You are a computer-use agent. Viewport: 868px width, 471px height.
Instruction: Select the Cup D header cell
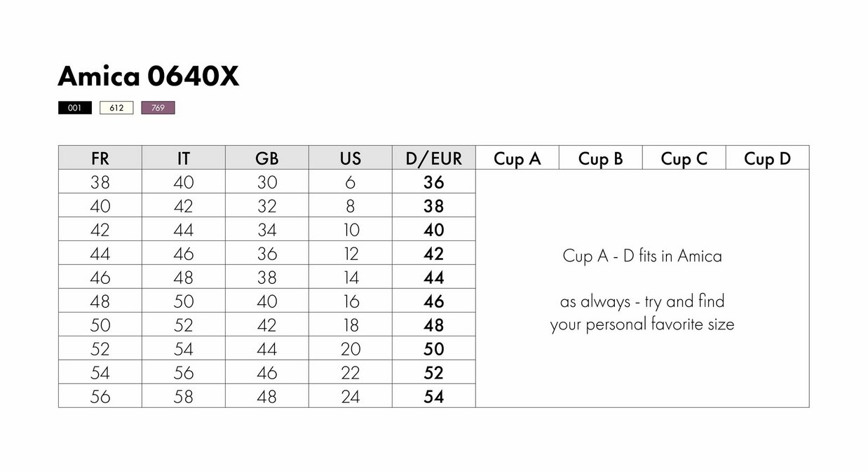pos(768,158)
